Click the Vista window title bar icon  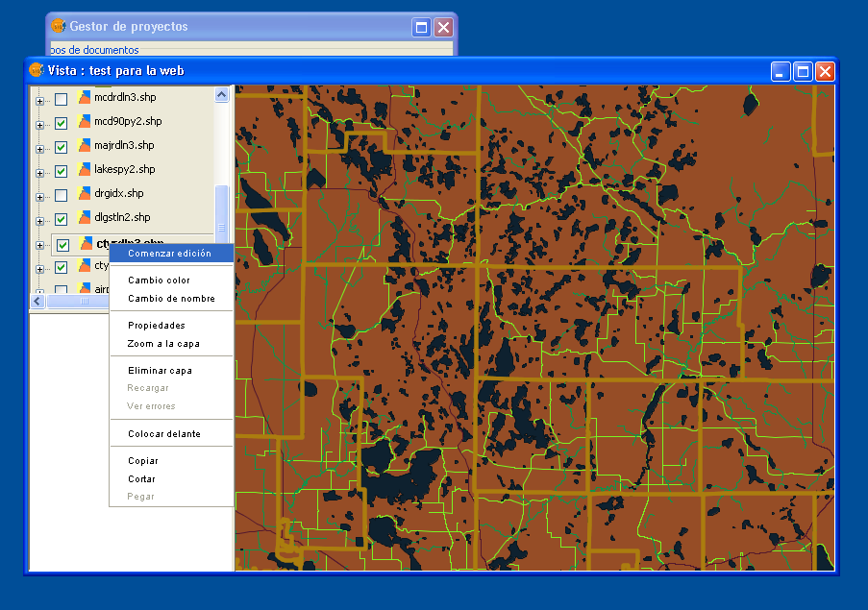pyautogui.click(x=37, y=70)
